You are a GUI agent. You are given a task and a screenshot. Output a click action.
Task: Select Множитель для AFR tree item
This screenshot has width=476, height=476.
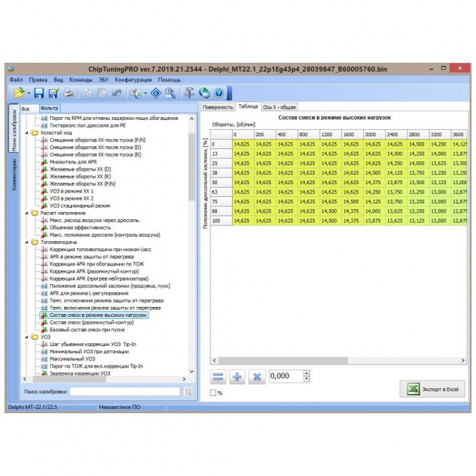[x=74, y=162]
